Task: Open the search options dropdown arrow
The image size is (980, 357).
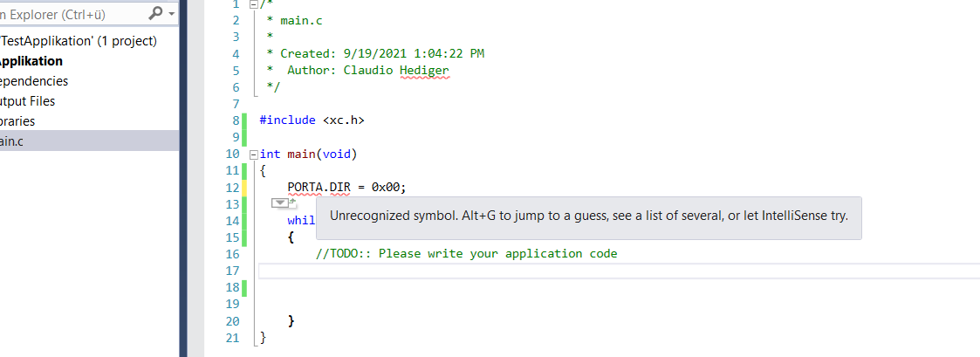Action: (x=172, y=13)
